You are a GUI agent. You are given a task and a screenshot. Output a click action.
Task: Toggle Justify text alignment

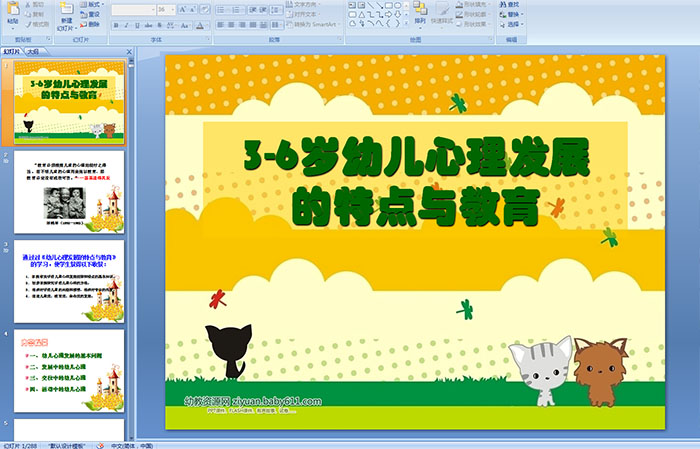tap(253, 25)
